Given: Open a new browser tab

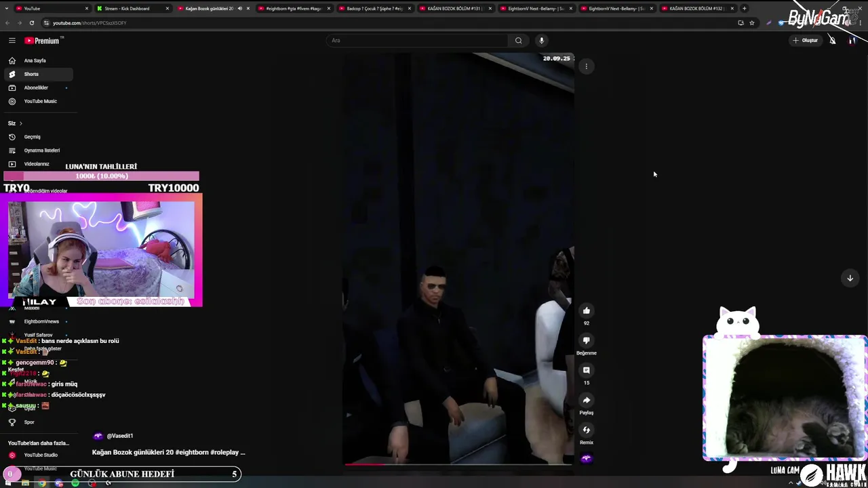Looking at the screenshot, I should click(744, 8).
